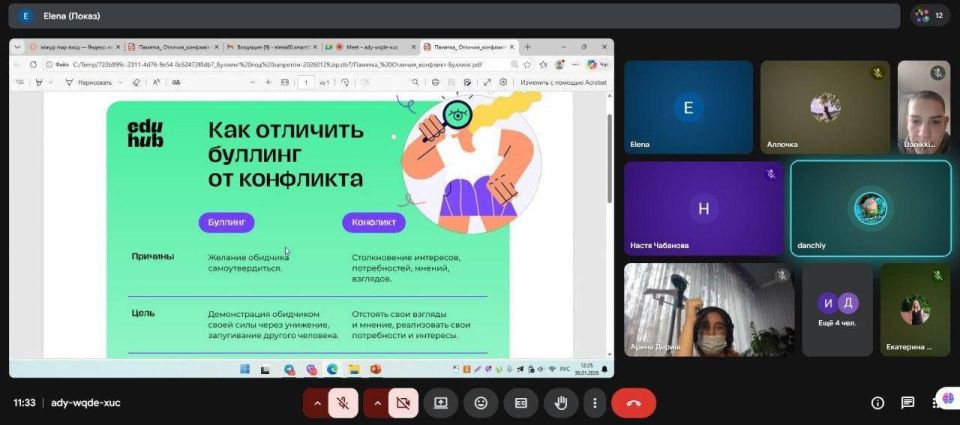The width and height of the screenshot is (960, 425).
Task: Open the emoji reactions button
Action: pos(481,403)
